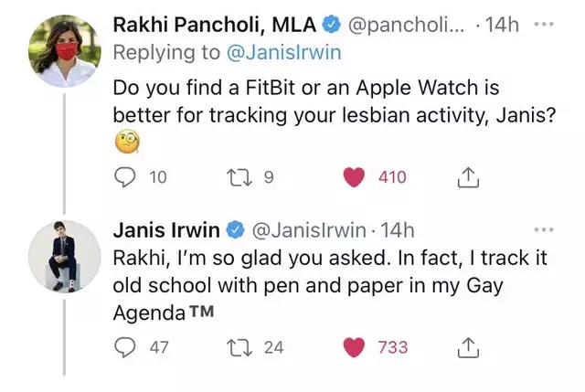Unlike Rakhi Pancholi's tweet with 410 likes
The width and height of the screenshot is (585, 392).
coord(354,178)
